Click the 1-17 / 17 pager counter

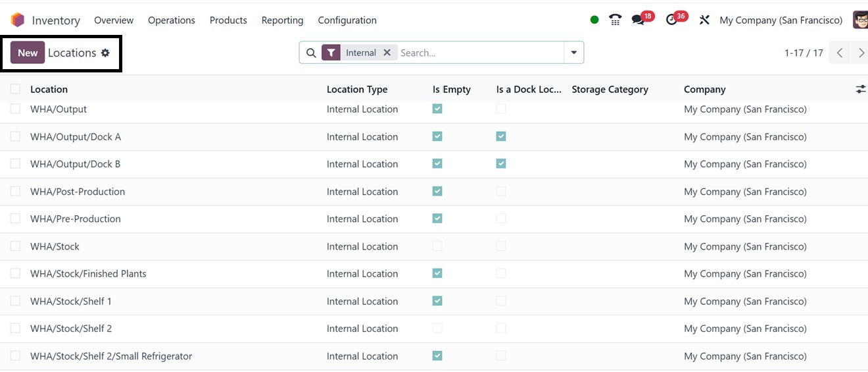tap(804, 53)
